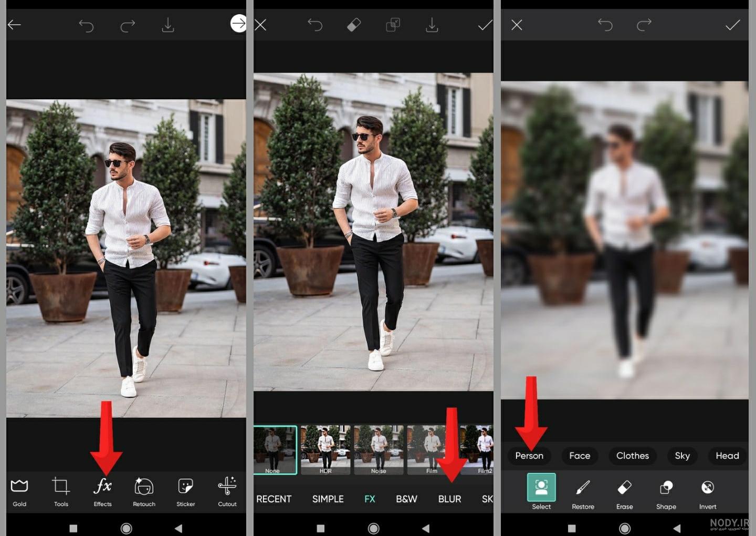756x536 pixels.
Task: Choose the Noise effect thumbnail
Action: (379, 450)
